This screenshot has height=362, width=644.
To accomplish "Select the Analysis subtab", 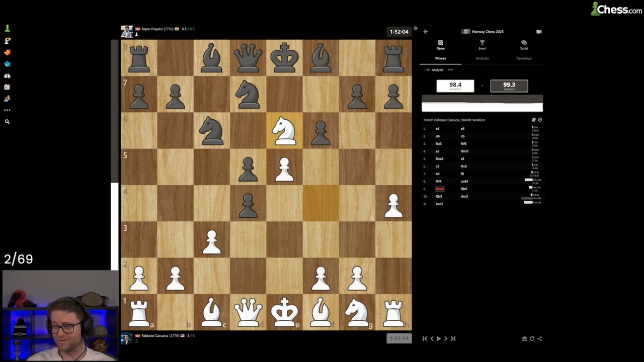I will tap(482, 58).
